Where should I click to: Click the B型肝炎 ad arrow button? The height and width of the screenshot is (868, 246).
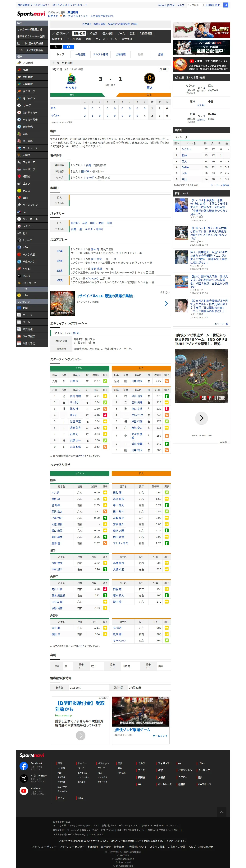click(x=80, y=735)
